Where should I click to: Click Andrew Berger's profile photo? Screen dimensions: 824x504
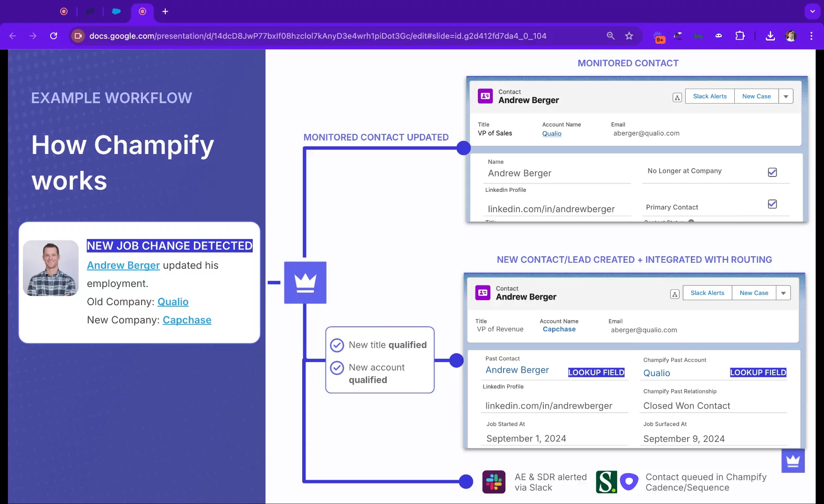pyautogui.click(x=51, y=268)
